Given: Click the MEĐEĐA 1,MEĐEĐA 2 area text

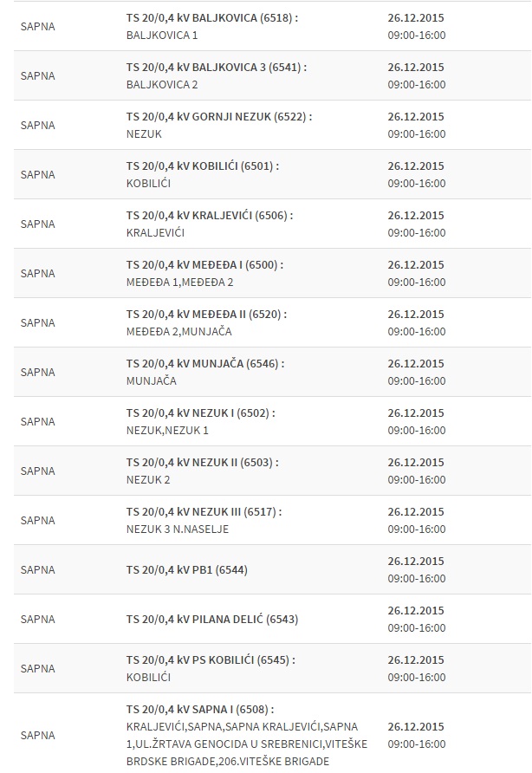Looking at the screenshot, I should [179, 282].
